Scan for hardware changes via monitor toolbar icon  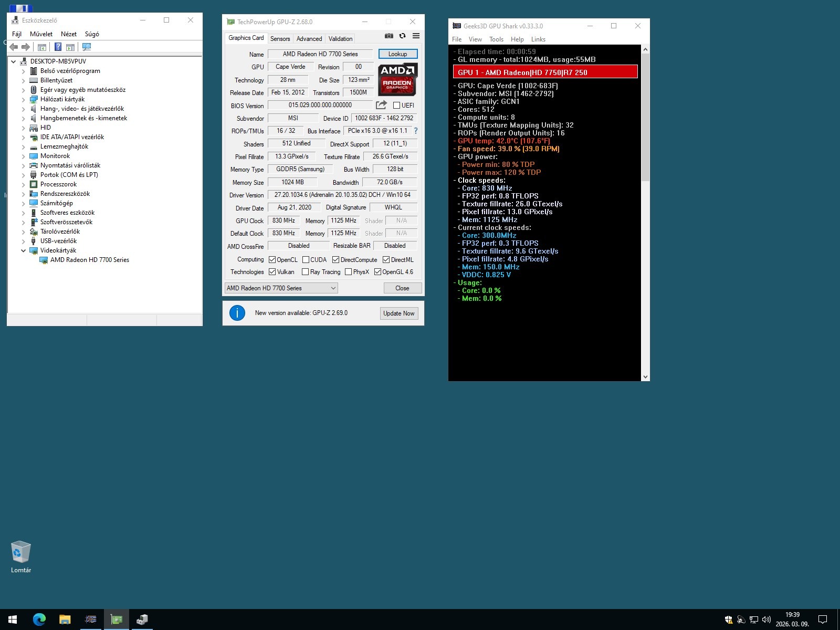[x=87, y=47]
